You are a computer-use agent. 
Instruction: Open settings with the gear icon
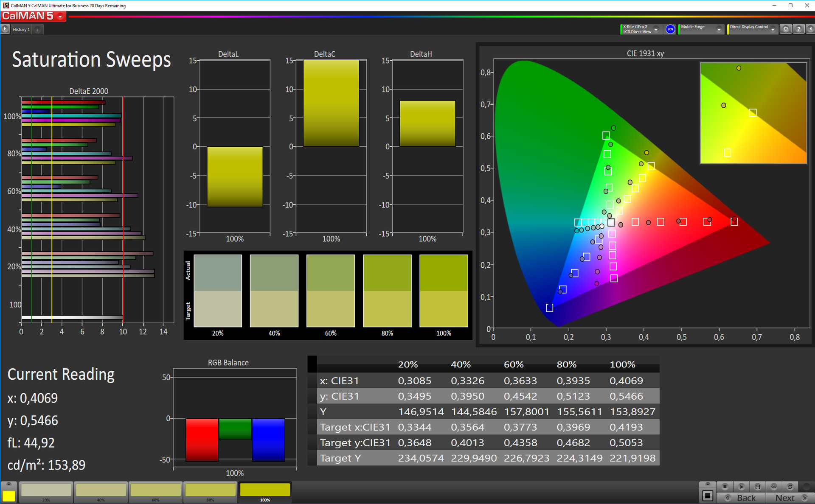pyautogui.click(x=786, y=29)
